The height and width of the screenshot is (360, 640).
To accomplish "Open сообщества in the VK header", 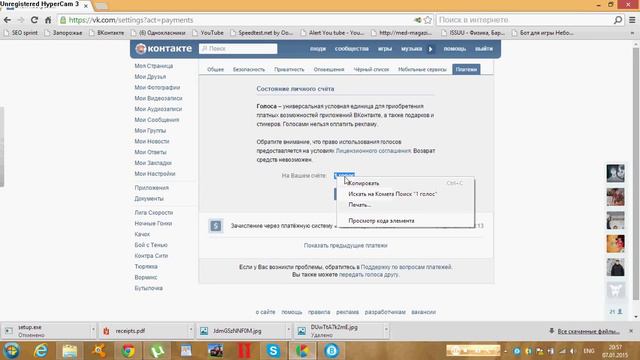I will coord(351,49).
